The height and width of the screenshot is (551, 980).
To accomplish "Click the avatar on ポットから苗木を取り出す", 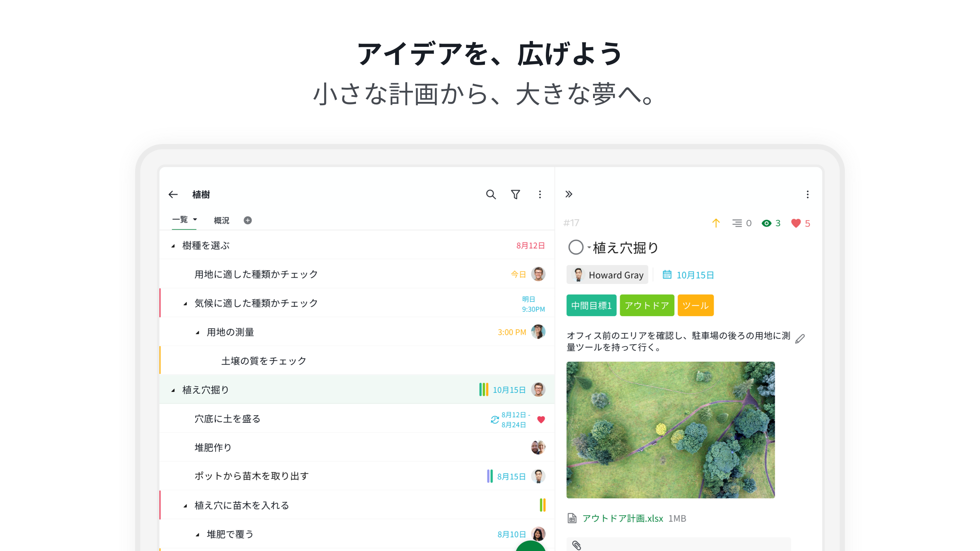I will click(538, 476).
